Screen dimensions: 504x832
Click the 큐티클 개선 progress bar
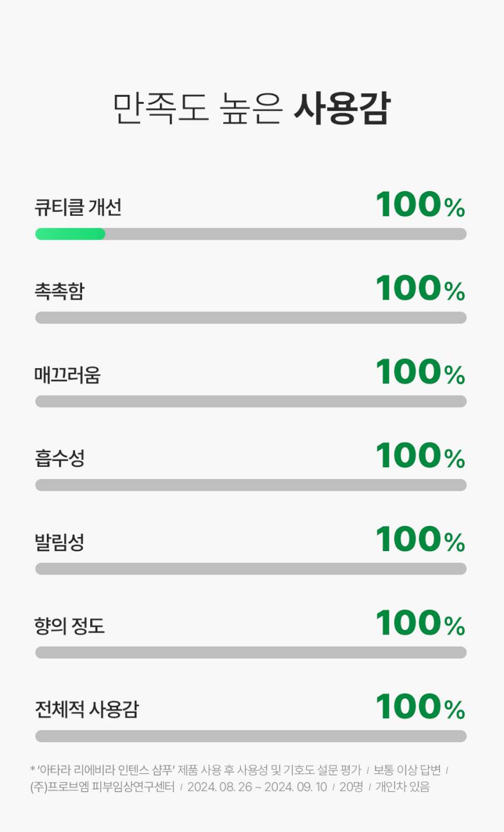[x=251, y=234]
